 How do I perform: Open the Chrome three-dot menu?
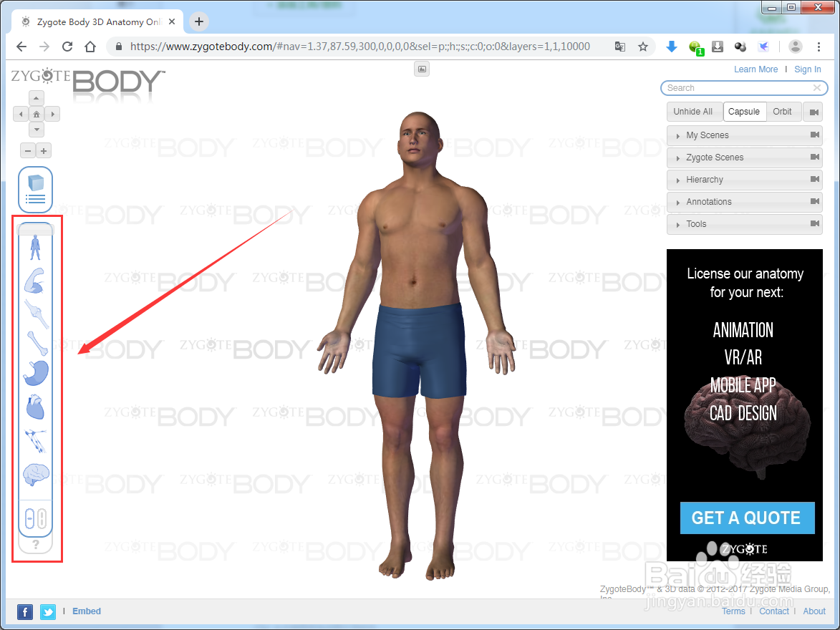[819, 47]
